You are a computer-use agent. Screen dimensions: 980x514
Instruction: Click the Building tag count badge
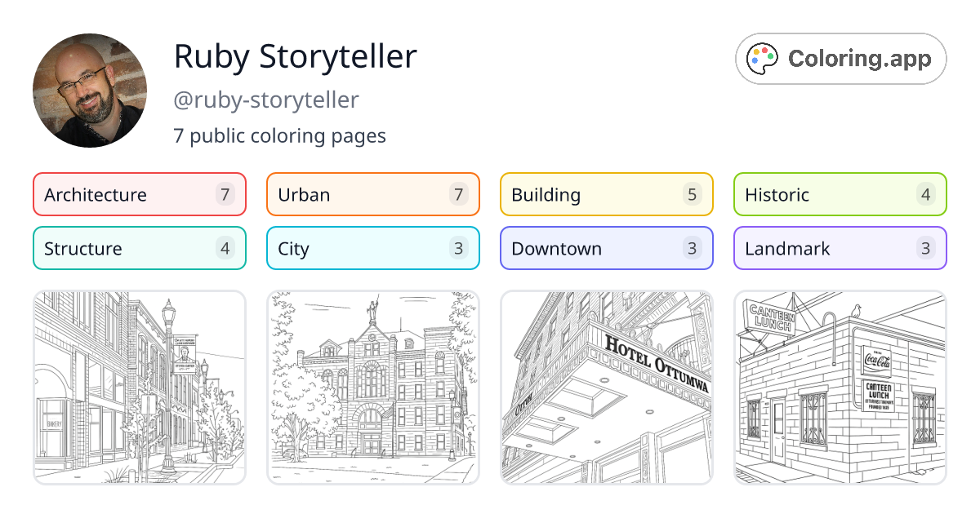pos(692,194)
